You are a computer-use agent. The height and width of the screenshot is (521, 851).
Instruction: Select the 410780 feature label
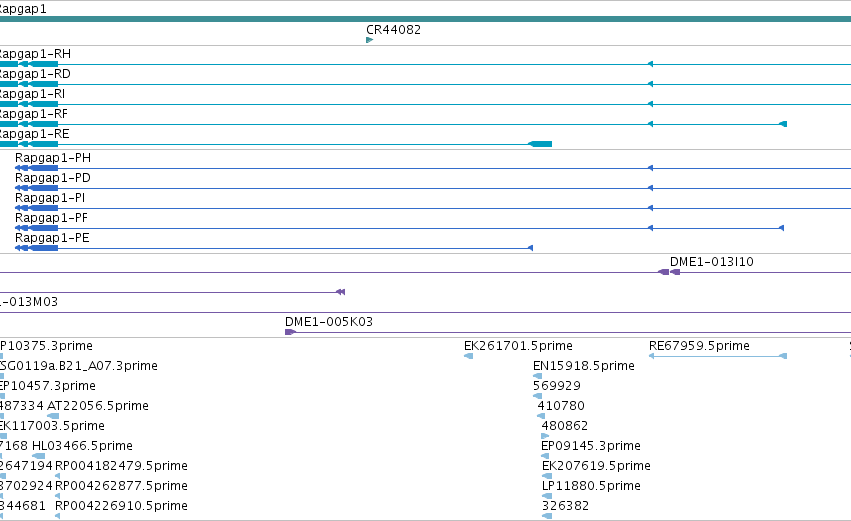pyautogui.click(x=561, y=406)
